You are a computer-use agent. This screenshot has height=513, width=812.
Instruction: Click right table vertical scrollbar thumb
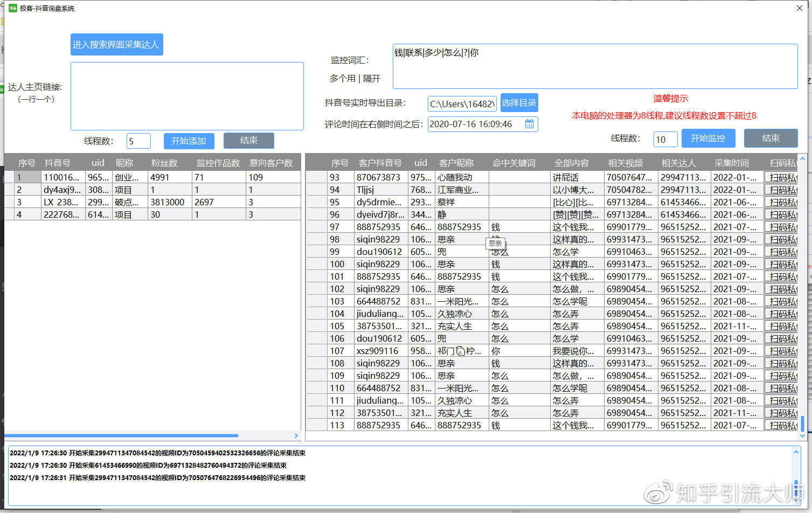pyautogui.click(x=802, y=424)
